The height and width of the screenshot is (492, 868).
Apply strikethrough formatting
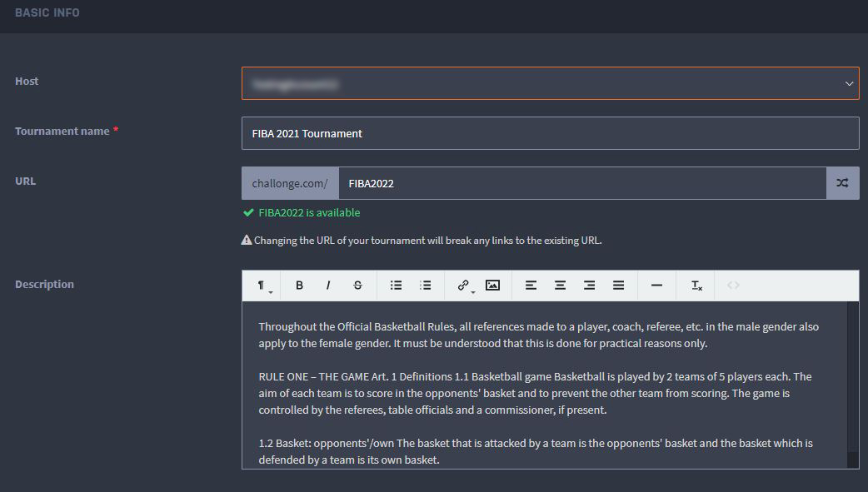(x=357, y=285)
